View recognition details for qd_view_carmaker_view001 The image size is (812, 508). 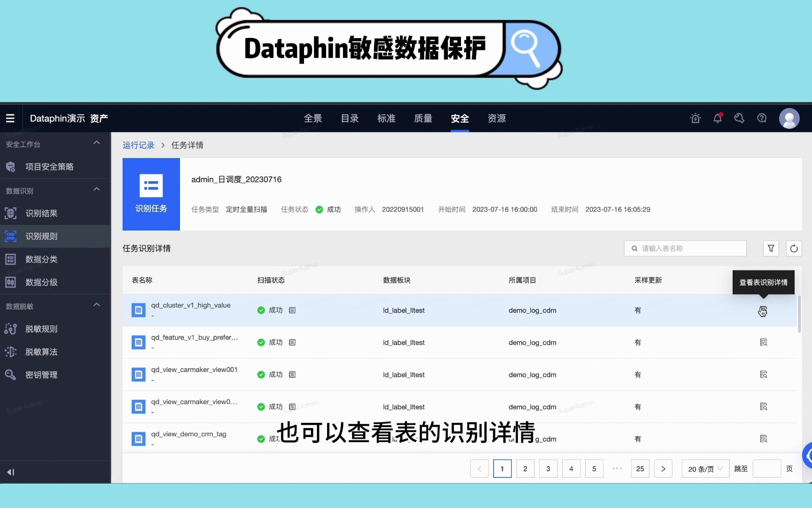764,374
